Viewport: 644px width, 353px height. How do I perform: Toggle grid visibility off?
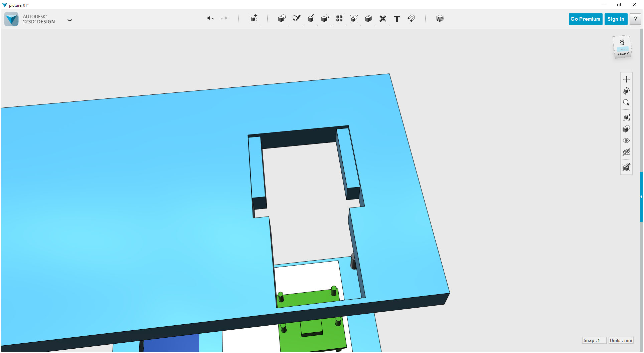pos(626,152)
